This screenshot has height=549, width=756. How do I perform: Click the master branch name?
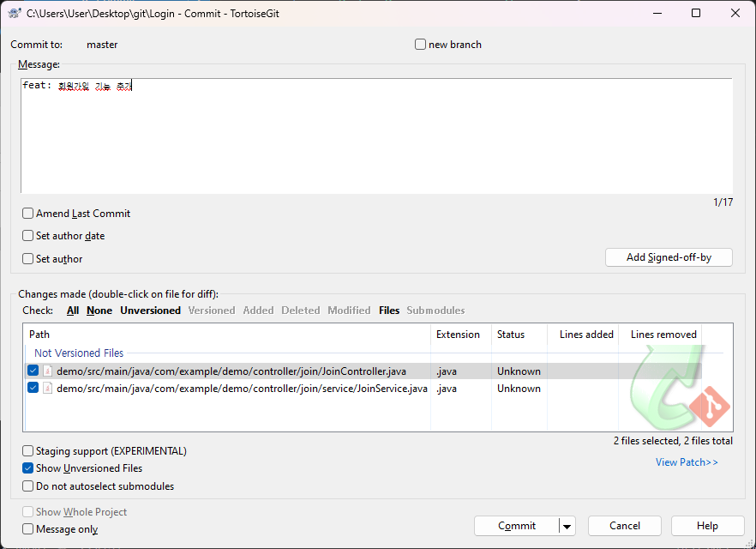coord(102,45)
